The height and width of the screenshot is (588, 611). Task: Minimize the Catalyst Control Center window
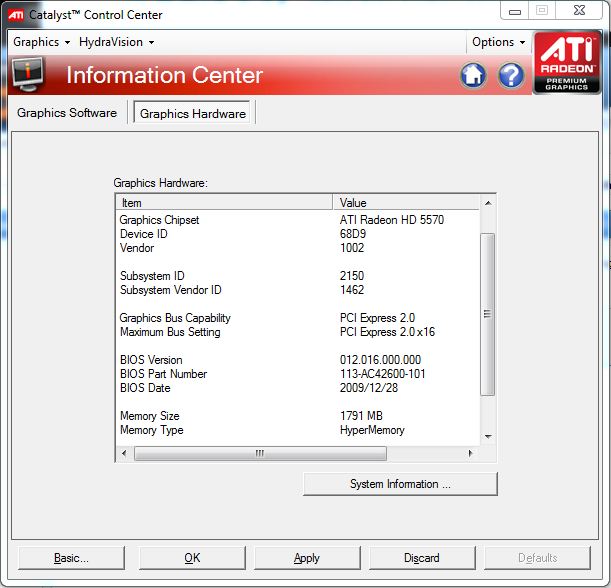coord(514,11)
